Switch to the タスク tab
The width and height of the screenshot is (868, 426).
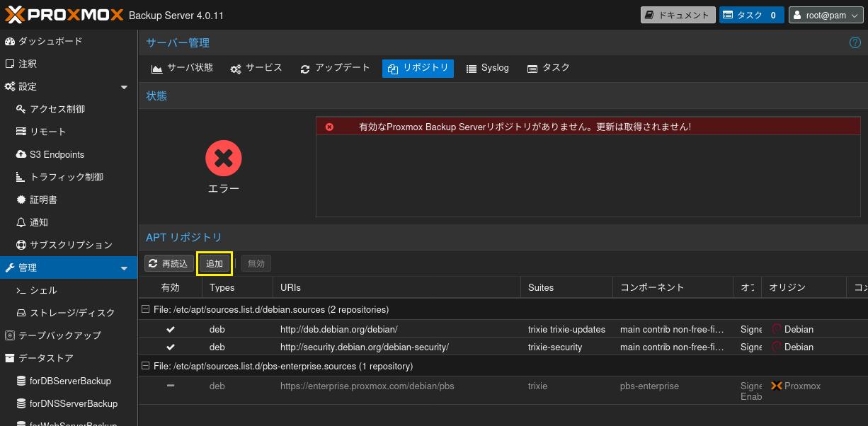pyautogui.click(x=549, y=68)
